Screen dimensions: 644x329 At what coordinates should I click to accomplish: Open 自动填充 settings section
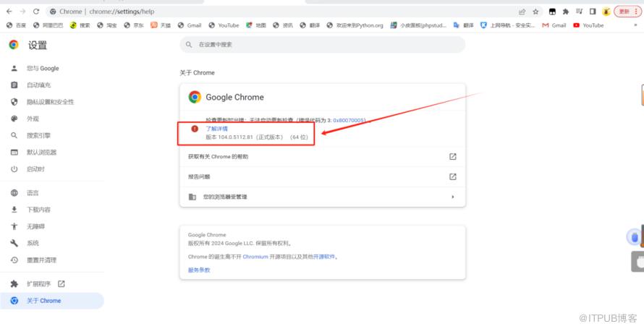(38, 85)
